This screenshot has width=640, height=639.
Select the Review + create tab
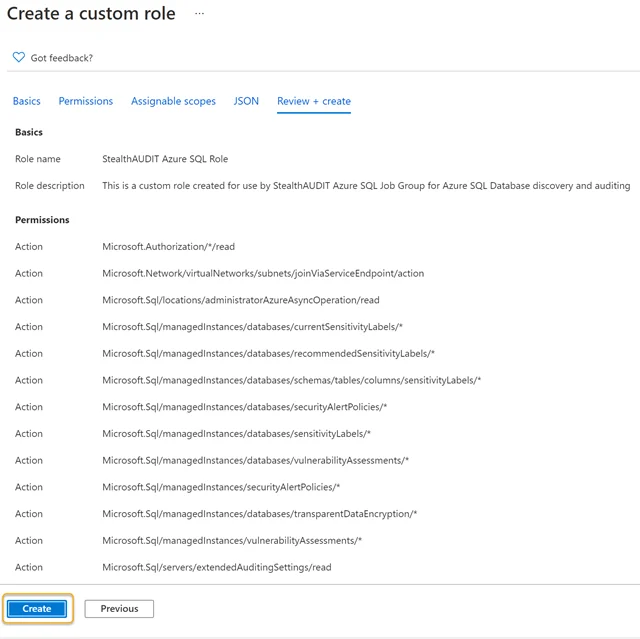(x=314, y=101)
